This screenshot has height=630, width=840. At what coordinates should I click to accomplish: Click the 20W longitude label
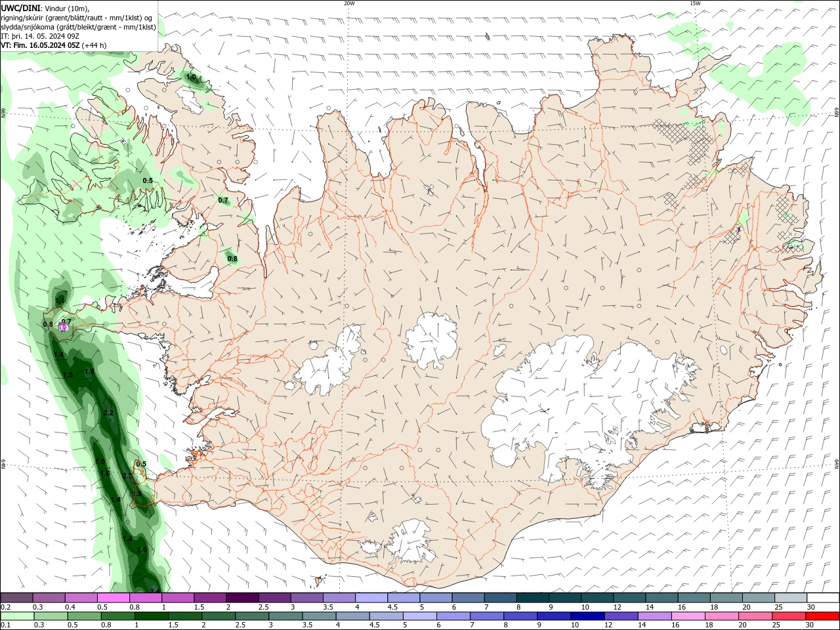[x=349, y=3]
